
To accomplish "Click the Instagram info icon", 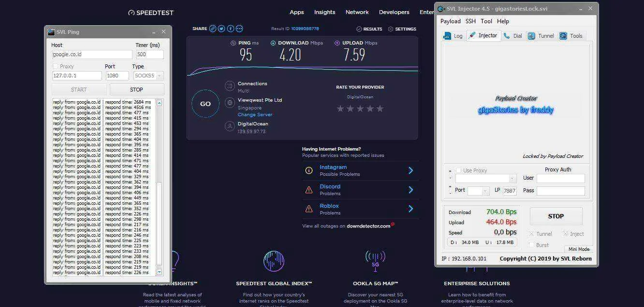I will [309, 170].
